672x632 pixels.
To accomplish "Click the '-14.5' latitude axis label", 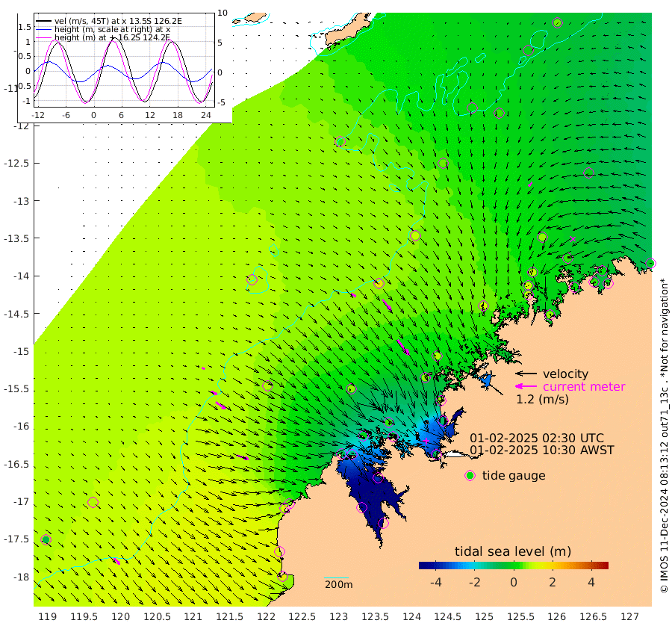I will (16, 314).
